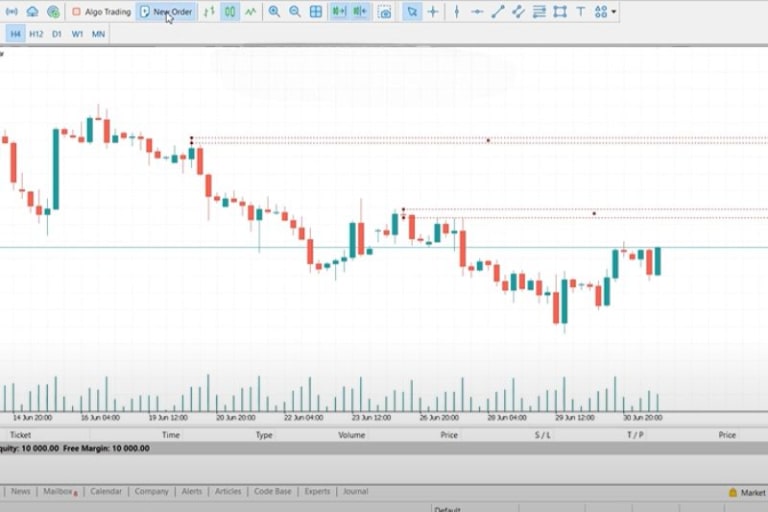
Task: Switch to the Code Base tab
Action: pyautogui.click(x=273, y=492)
